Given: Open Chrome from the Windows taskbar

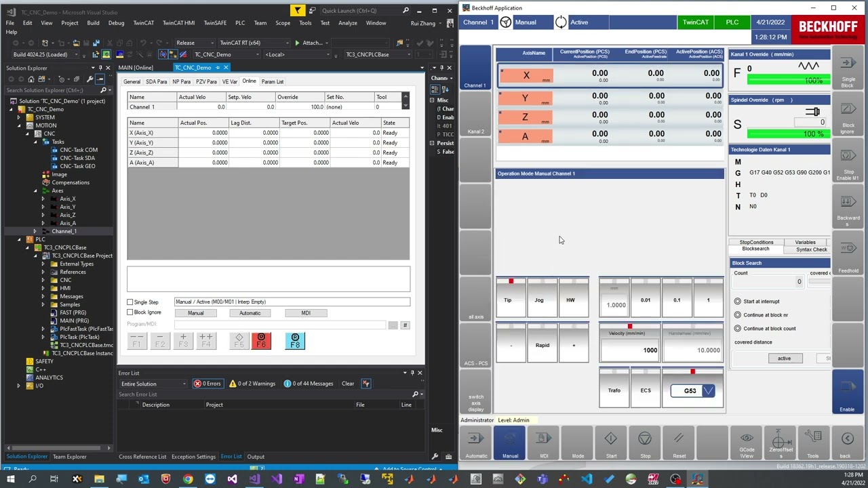Looking at the screenshot, I should (188, 479).
